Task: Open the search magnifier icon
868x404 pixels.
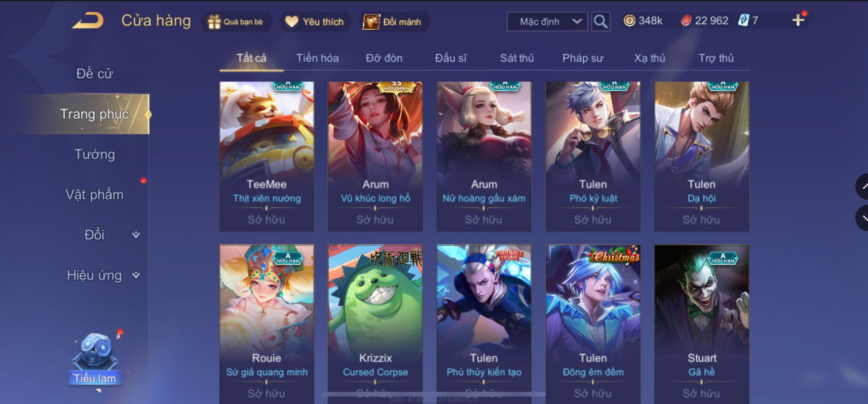Action: click(x=600, y=21)
